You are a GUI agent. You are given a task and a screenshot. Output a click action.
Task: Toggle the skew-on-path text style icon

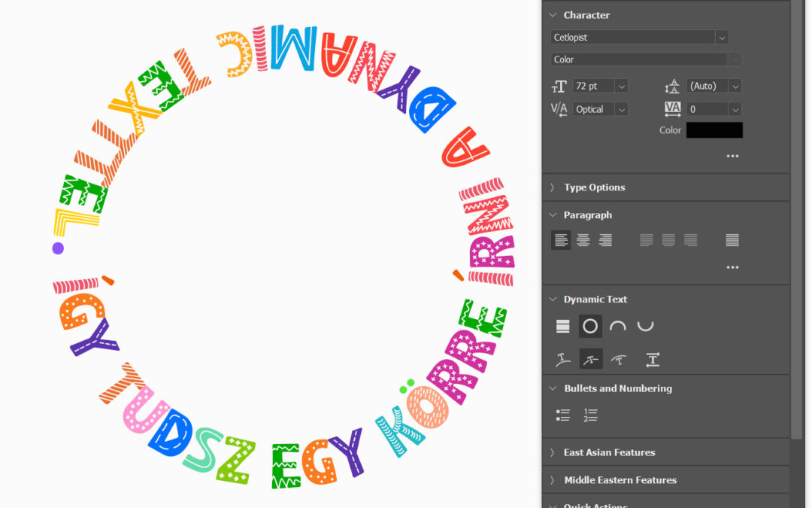point(591,359)
